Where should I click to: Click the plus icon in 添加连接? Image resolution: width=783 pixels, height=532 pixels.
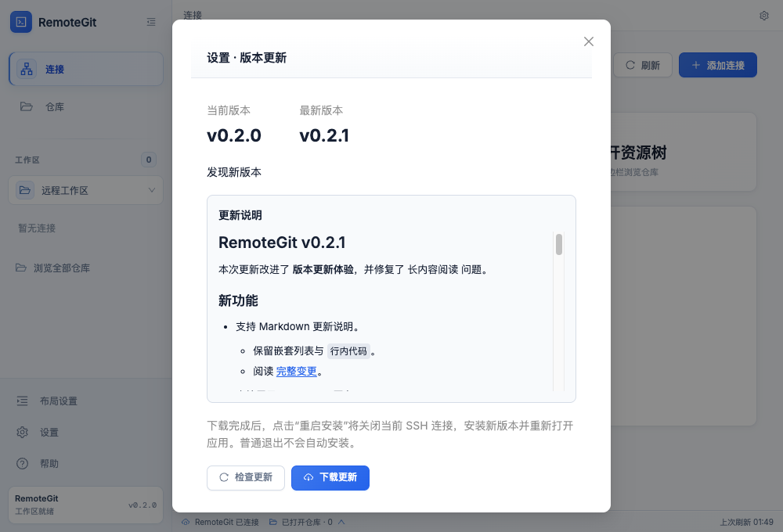695,66
